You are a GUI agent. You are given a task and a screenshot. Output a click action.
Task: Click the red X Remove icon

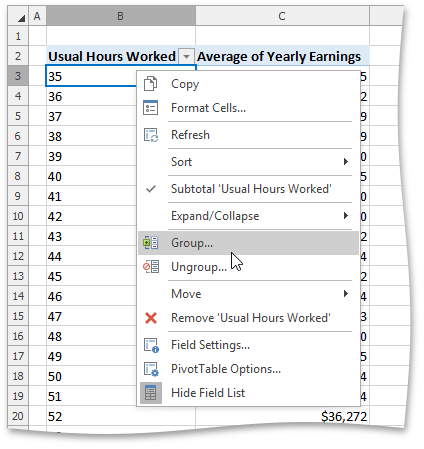click(151, 318)
